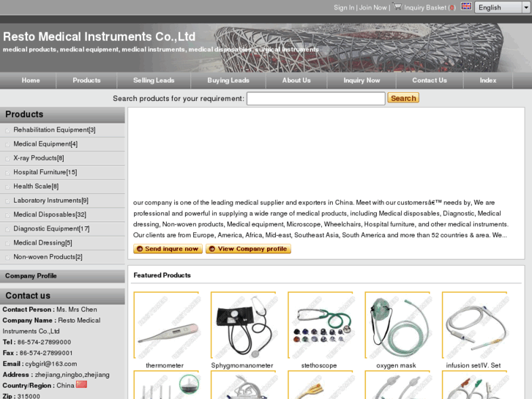The width and height of the screenshot is (532, 399).
Task: Click the Send inqure now button
Action: tap(168, 249)
